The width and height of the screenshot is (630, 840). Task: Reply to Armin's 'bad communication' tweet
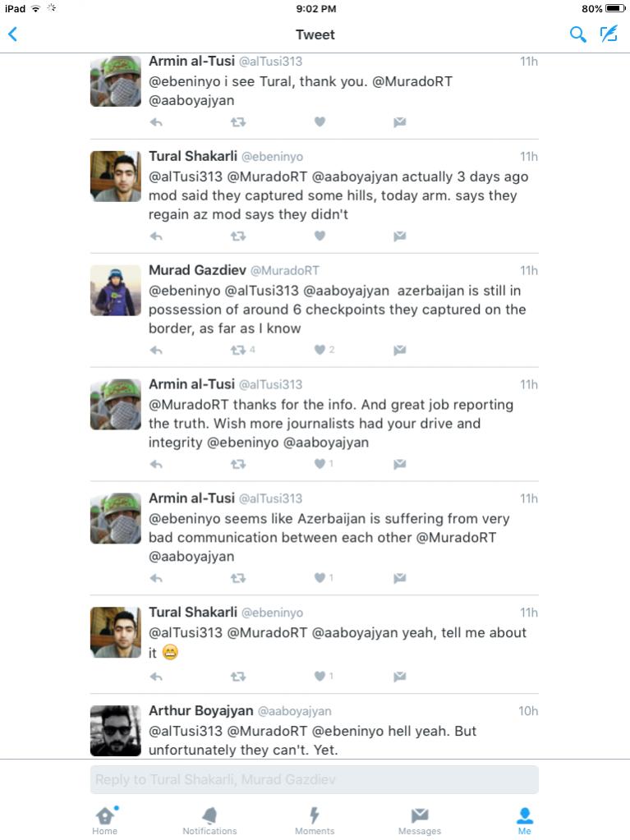(156, 578)
